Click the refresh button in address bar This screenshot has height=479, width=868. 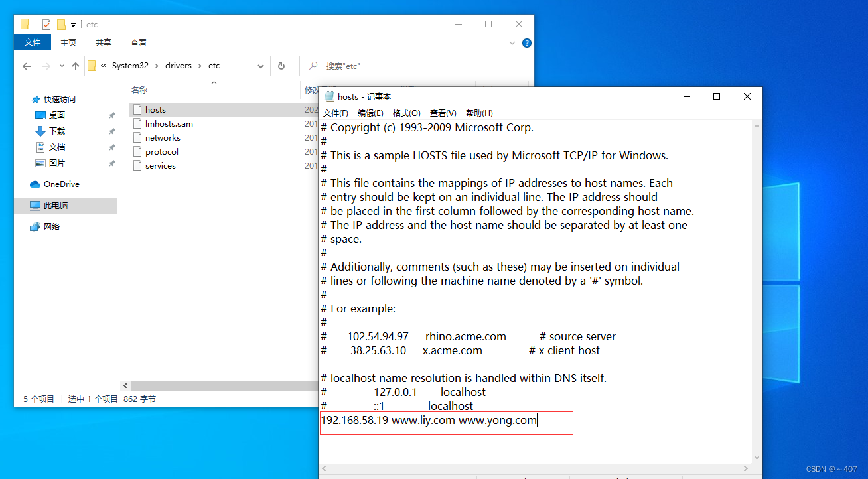281,66
